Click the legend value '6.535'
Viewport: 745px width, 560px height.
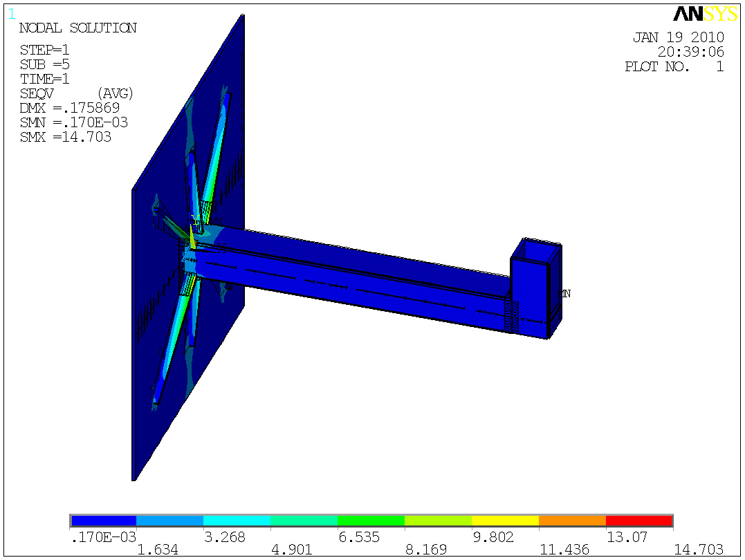(359, 537)
